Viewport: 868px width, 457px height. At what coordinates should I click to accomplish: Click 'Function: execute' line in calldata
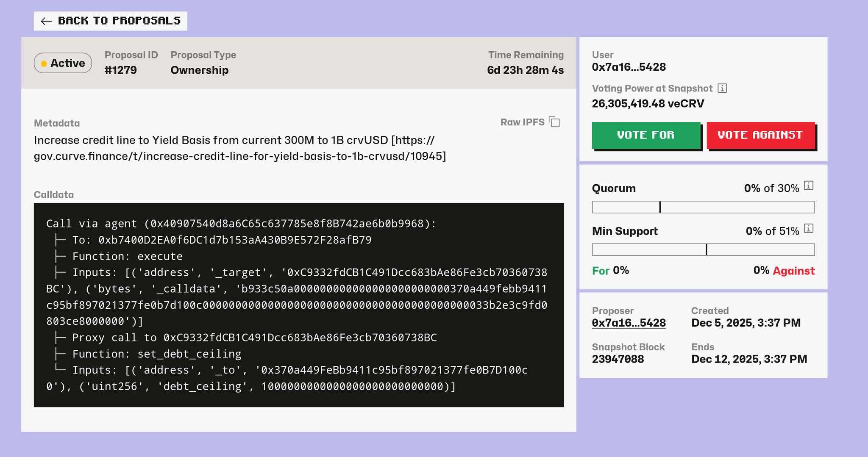[x=127, y=256]
